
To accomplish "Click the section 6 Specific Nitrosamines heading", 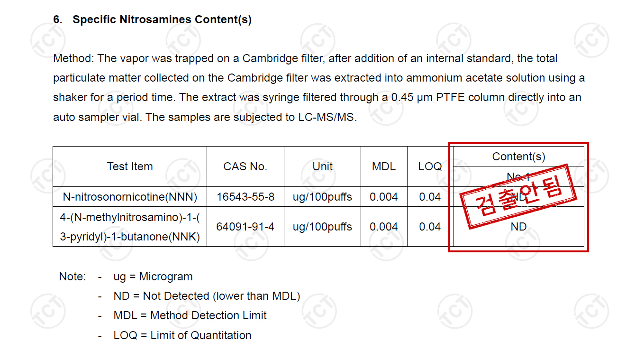I will (x=153, y=20).
